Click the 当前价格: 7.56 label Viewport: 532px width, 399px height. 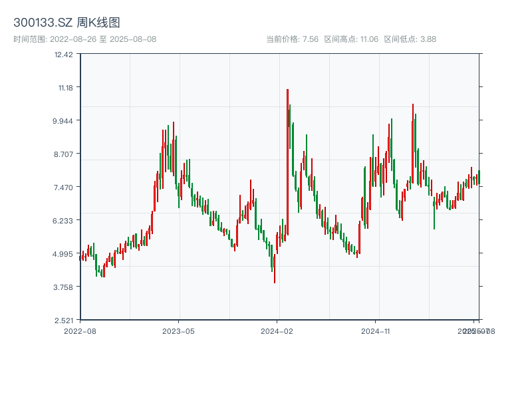point(293,39)
